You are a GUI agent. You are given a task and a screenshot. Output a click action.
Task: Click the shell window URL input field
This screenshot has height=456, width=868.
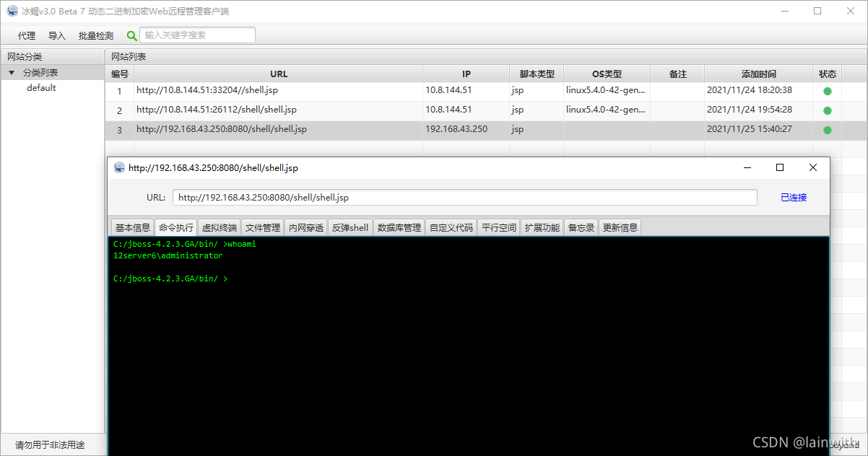pos(464,197)
